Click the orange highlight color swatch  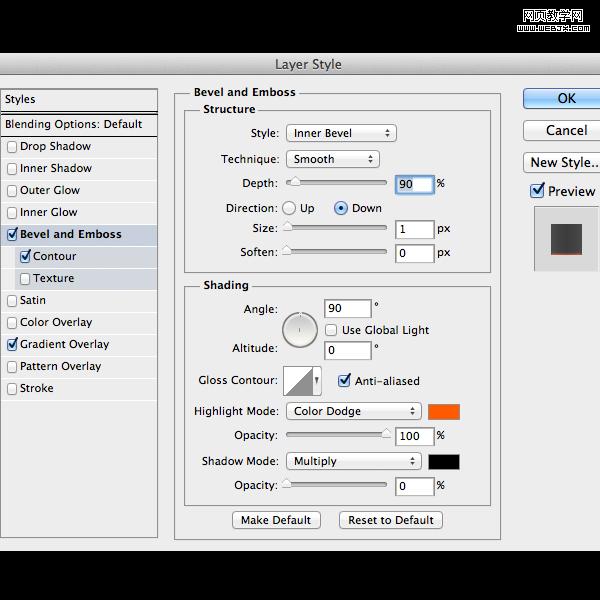(444, 412)
